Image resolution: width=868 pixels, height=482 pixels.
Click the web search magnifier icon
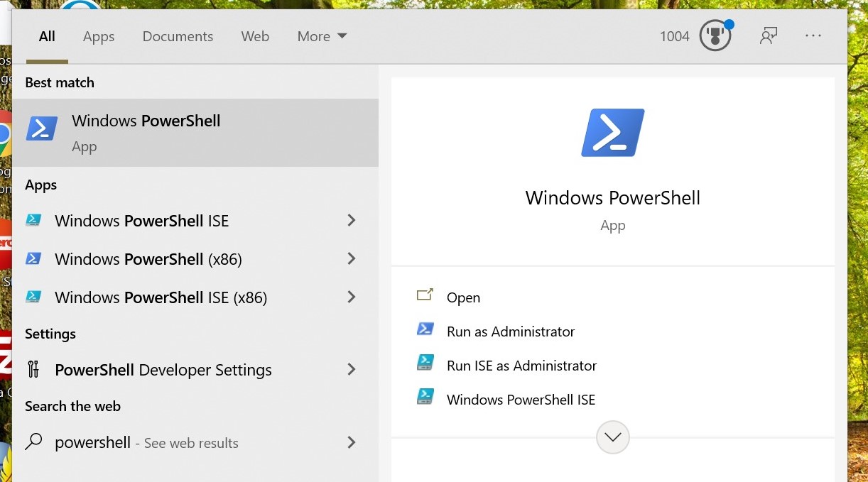coord(33,442)
